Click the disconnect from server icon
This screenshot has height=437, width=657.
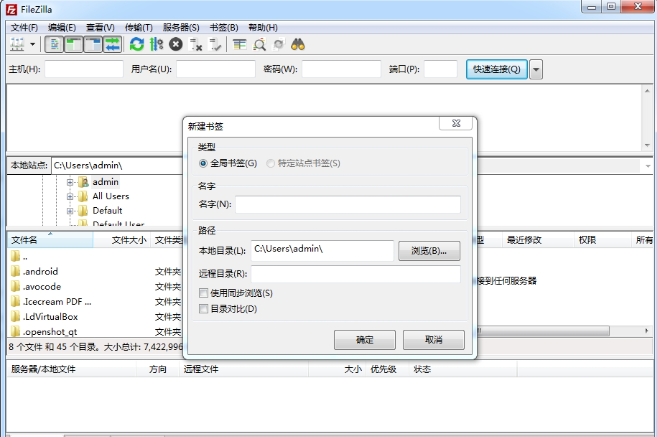[196, 44]
